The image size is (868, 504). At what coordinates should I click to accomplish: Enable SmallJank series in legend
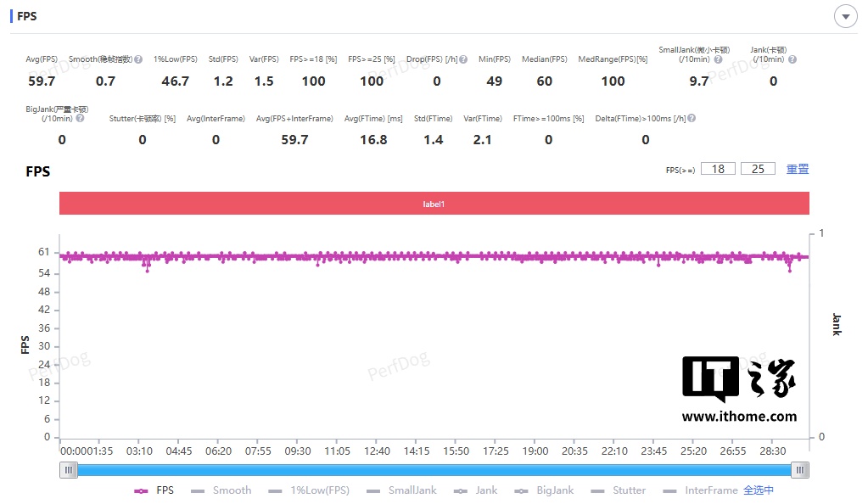click(x=401, y=490)
